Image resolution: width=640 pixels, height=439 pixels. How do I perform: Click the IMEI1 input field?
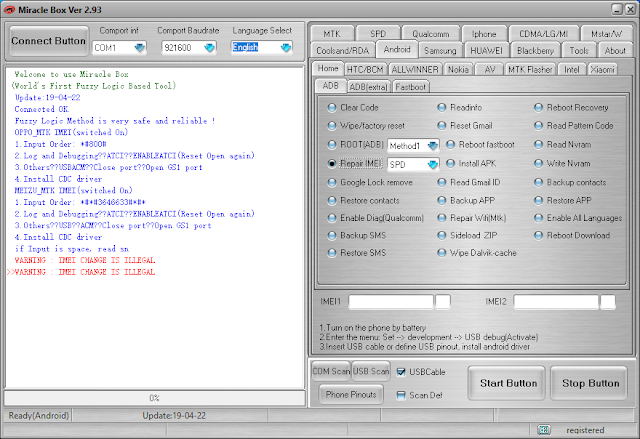(x=391, y=302)
